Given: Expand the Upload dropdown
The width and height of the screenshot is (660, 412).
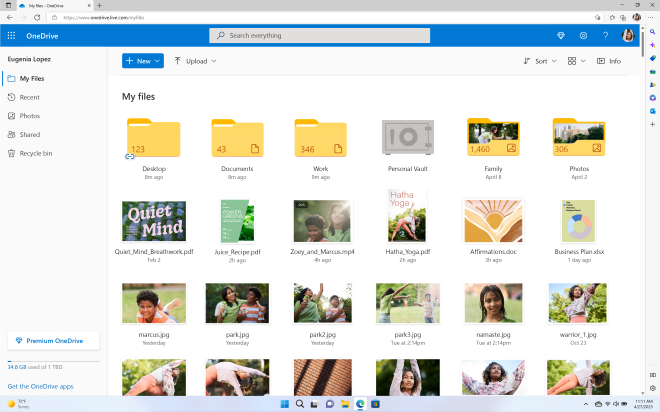Looking at the screenshot, I should tap(214, 61).
